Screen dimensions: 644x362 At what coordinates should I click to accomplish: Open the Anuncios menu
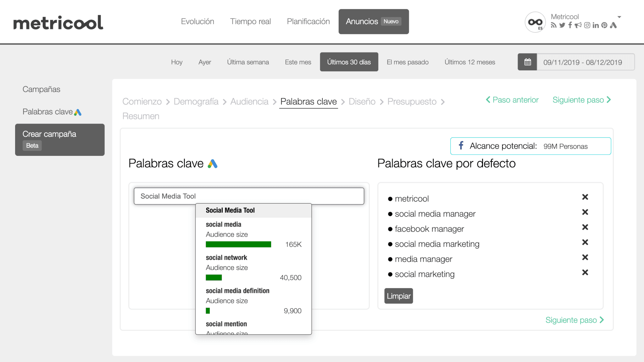pyautogui.click(x=374, y=21)
